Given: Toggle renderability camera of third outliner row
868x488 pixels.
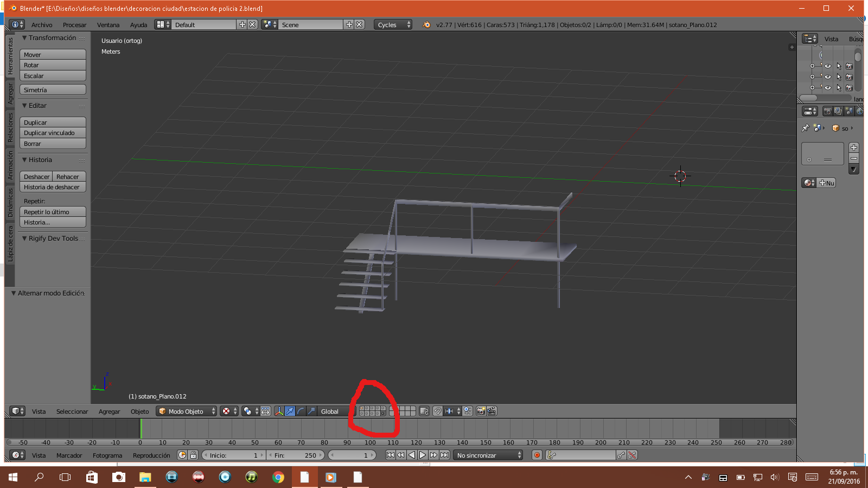Looking at the screenshot, I should (850, 88).
